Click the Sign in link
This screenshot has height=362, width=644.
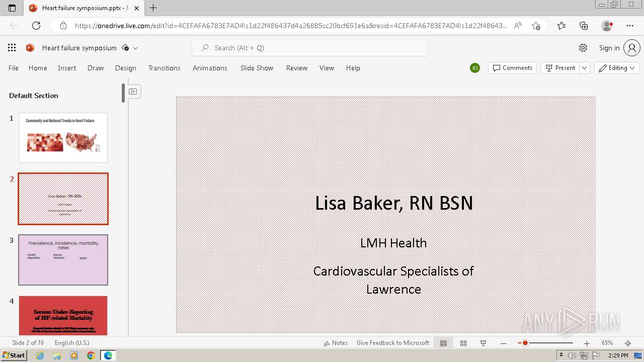609,48
